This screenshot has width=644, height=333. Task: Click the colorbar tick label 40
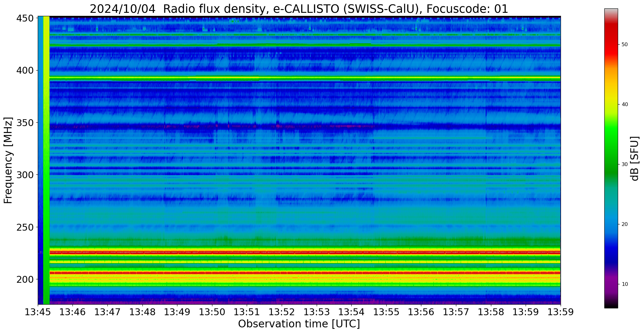pos(625,105)
